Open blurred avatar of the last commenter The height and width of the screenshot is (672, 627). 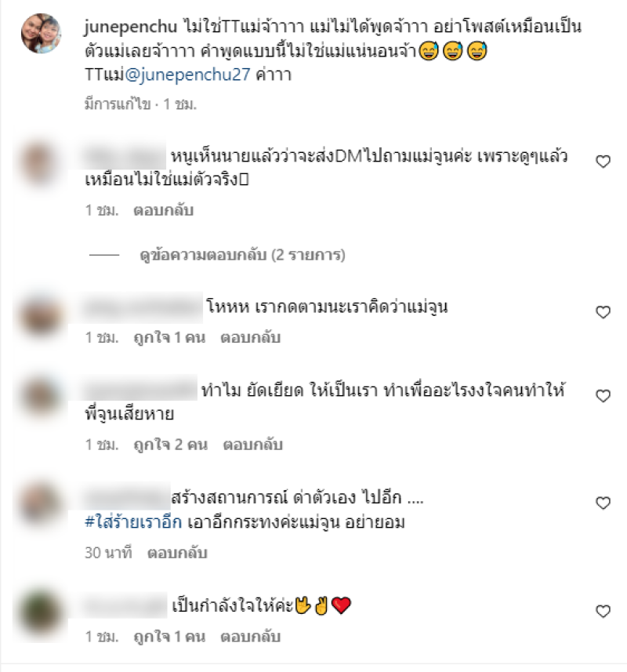(41, 612)
